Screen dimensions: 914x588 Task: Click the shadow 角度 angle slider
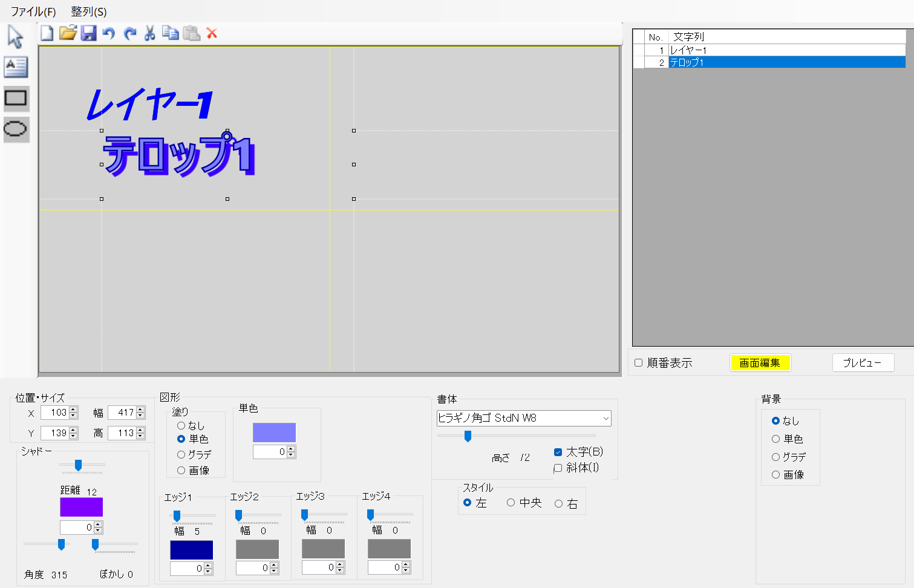point(46,544)
